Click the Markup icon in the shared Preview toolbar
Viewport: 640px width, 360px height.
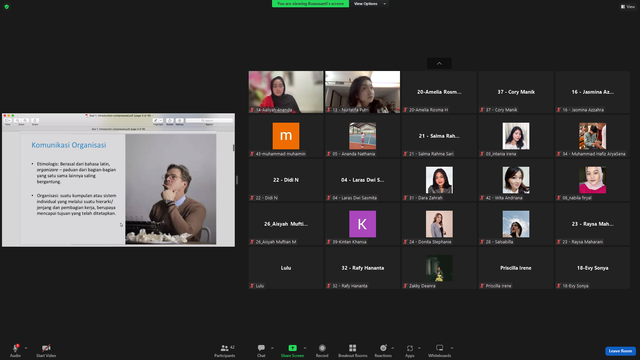(x=180, y=121)
